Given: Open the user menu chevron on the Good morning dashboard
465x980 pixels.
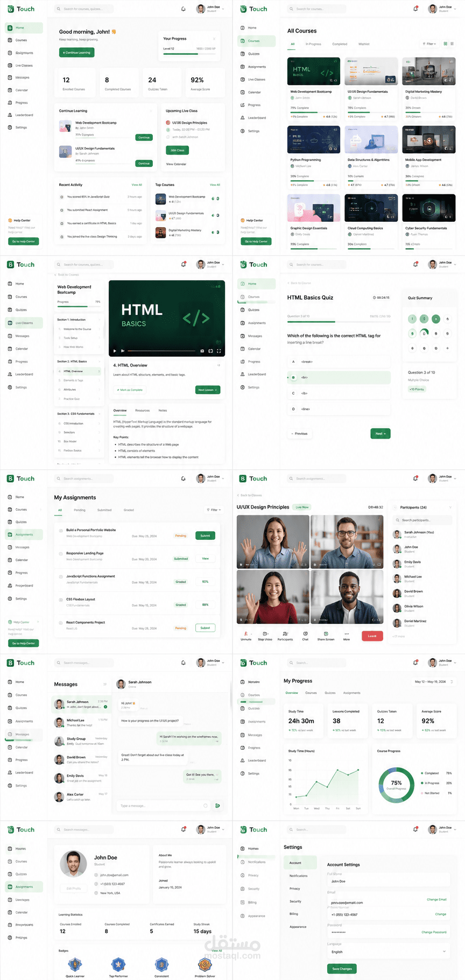Looking at the screenshot, I should [x=224, y=9].
